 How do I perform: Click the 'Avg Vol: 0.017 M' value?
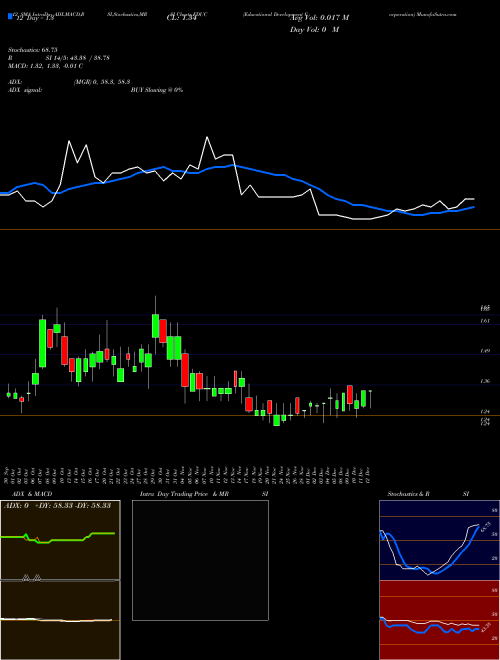point(319,18)
